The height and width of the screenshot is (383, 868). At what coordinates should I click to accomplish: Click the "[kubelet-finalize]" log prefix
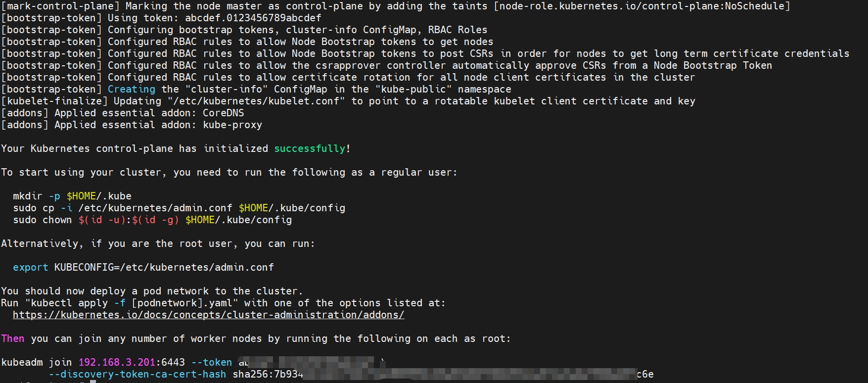[x=54, y=101]
